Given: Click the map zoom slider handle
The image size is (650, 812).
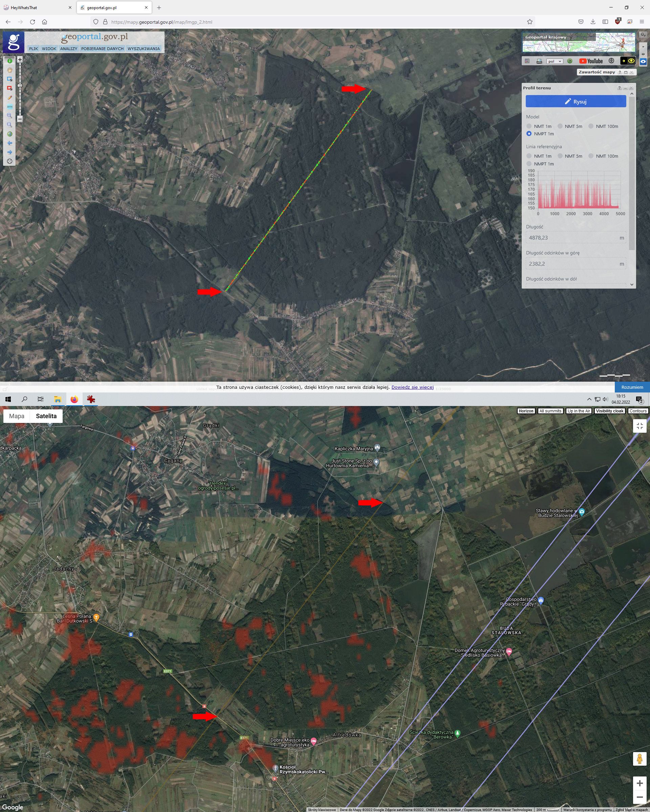Looking at the screenshot, I should click(20, 86).
